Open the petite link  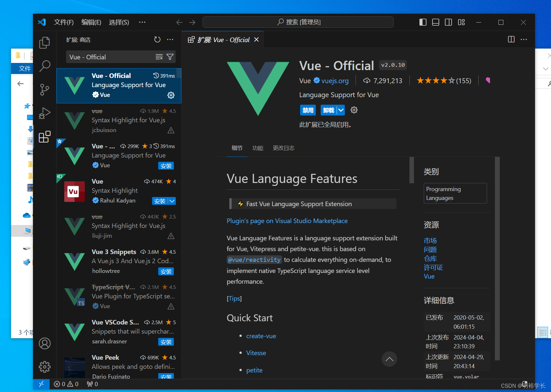click(x=254, y=370)
